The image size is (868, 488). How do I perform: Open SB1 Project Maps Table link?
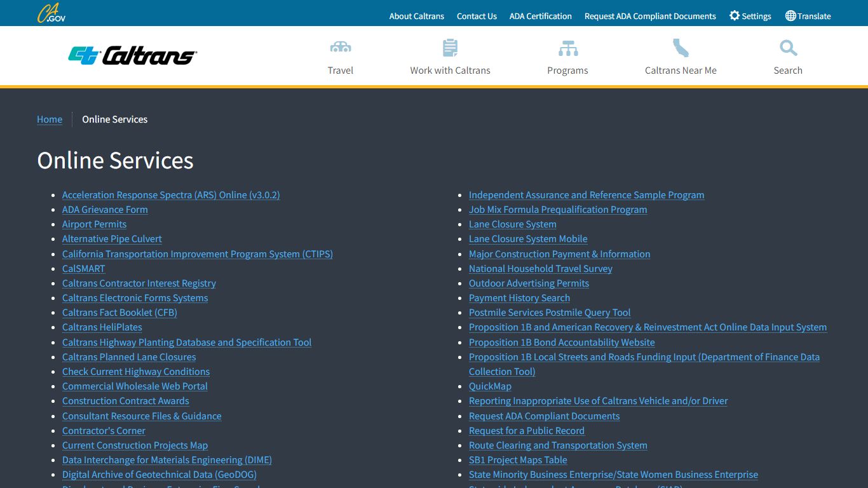pos(518,460)
